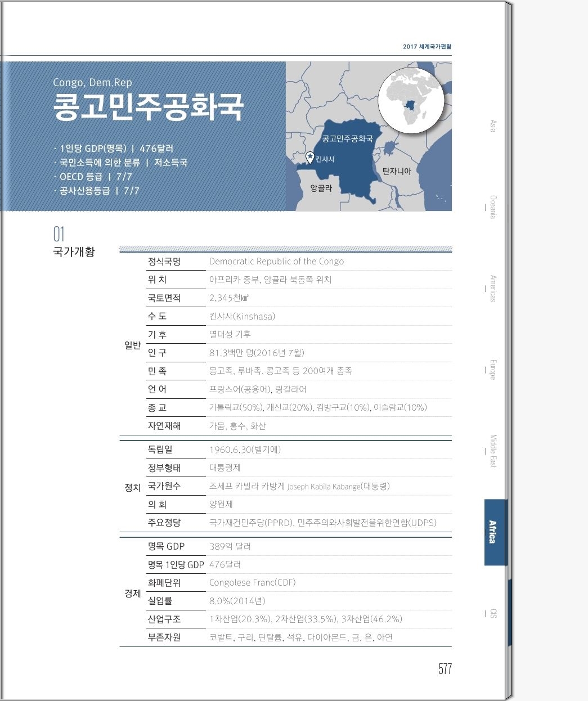588x701 pixels.
Task: Jump to the CIS side tab
Action: 493,613
